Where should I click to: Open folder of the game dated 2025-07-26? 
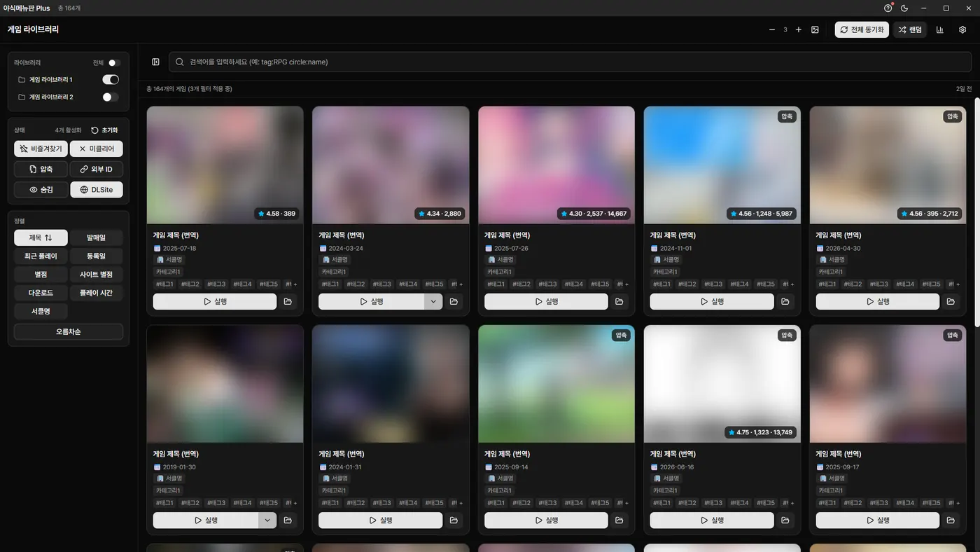[619, 302]
